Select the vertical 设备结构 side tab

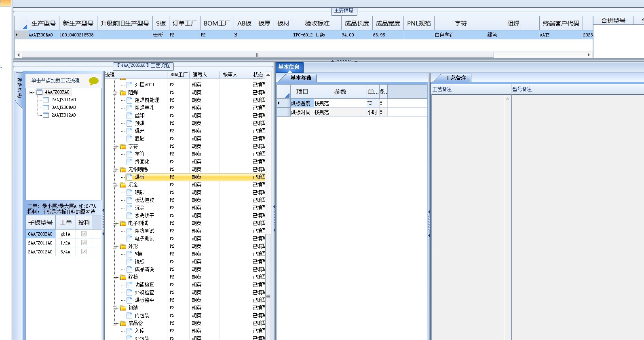click(x=19, y=88)
